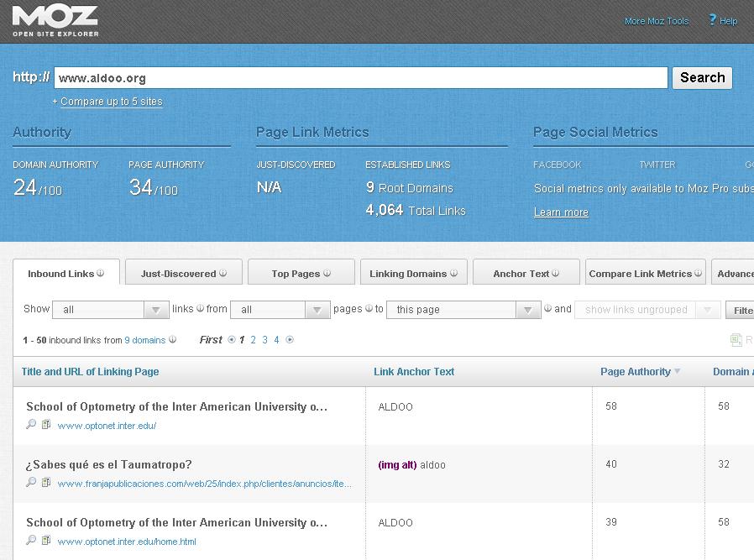Go to next page using right pagination arrow
This screenshot has width=754, height=560.
(290, 340)
